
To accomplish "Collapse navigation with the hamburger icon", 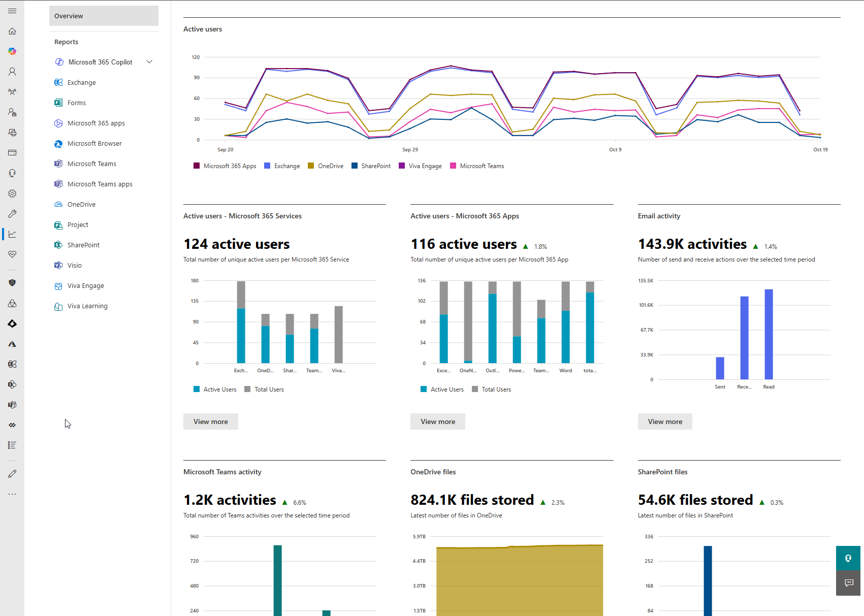I will (x=12, y=11).
